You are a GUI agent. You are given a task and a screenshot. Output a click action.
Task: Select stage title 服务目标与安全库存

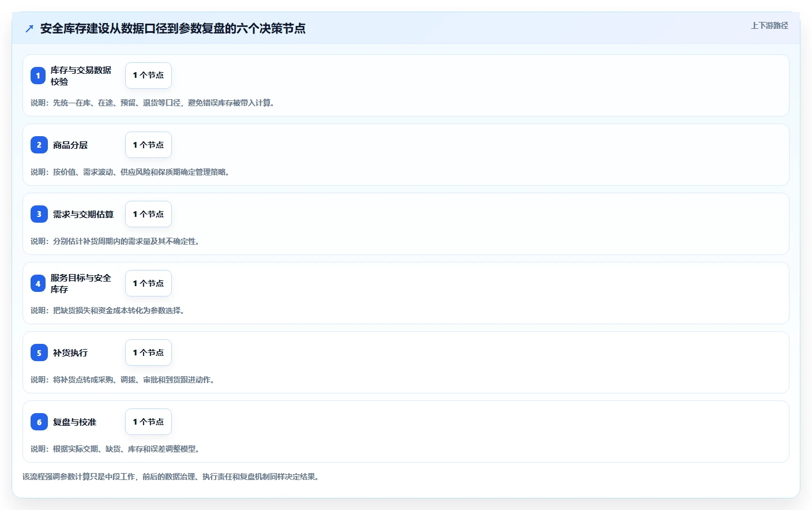click(x=81, y=283)
